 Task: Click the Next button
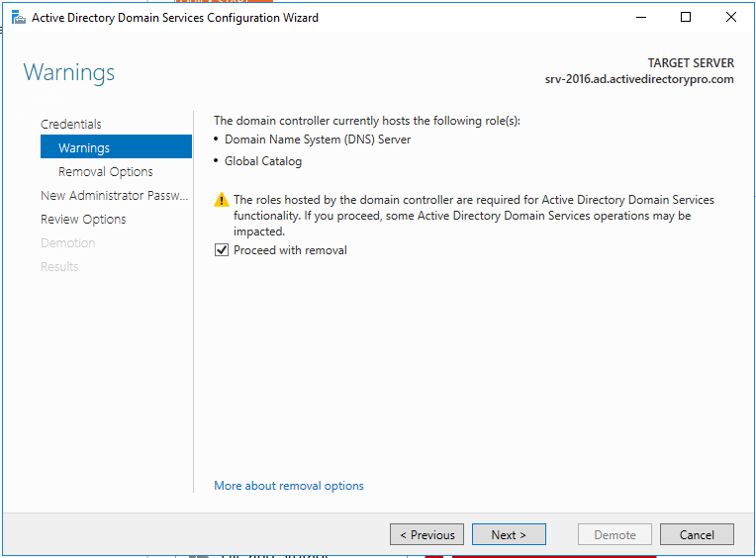tap(509, 534)
